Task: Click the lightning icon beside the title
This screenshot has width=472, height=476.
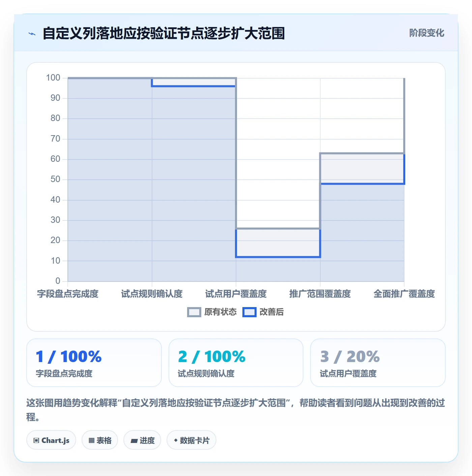Action: click(32, 34)
